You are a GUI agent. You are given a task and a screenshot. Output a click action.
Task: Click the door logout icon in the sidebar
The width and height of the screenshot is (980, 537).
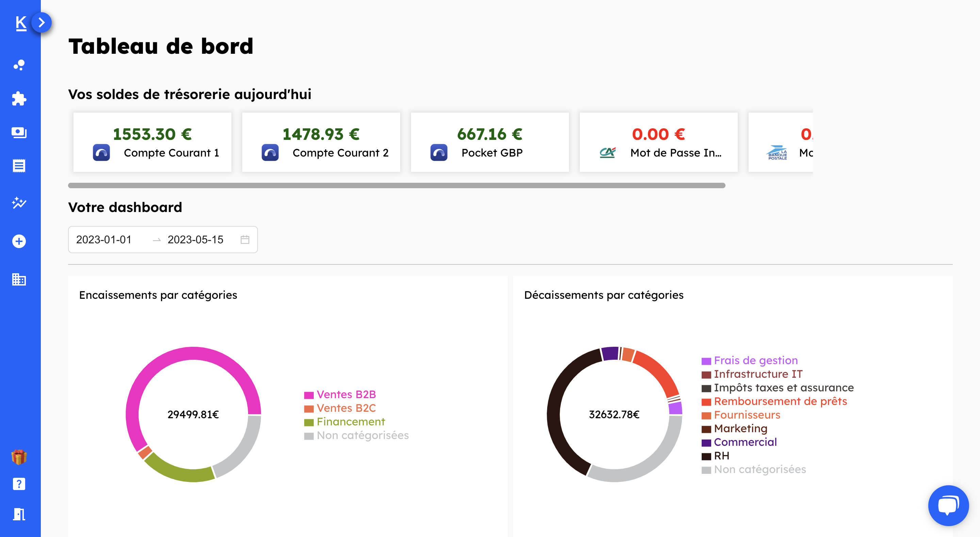(19, 514)
